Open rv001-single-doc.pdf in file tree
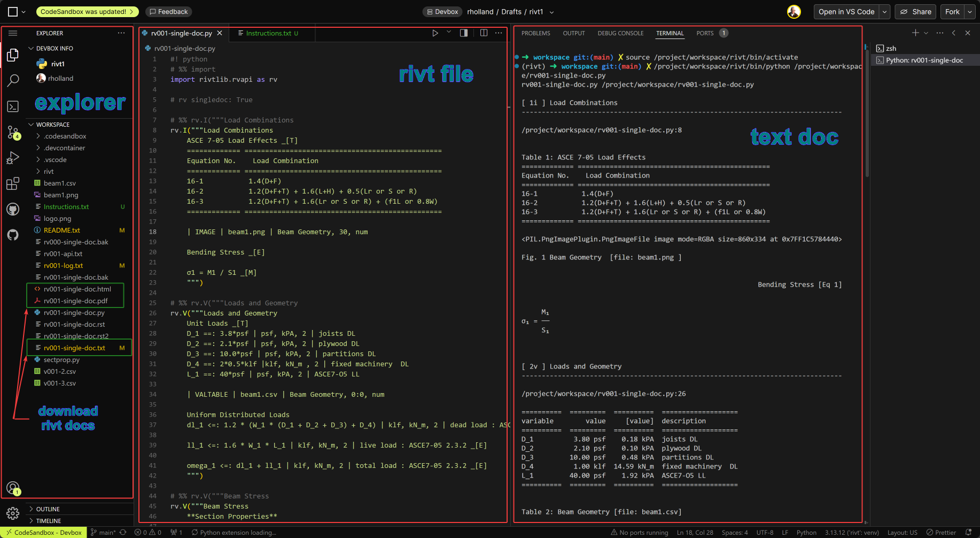980x538 pixels. (x=75, y=301)
